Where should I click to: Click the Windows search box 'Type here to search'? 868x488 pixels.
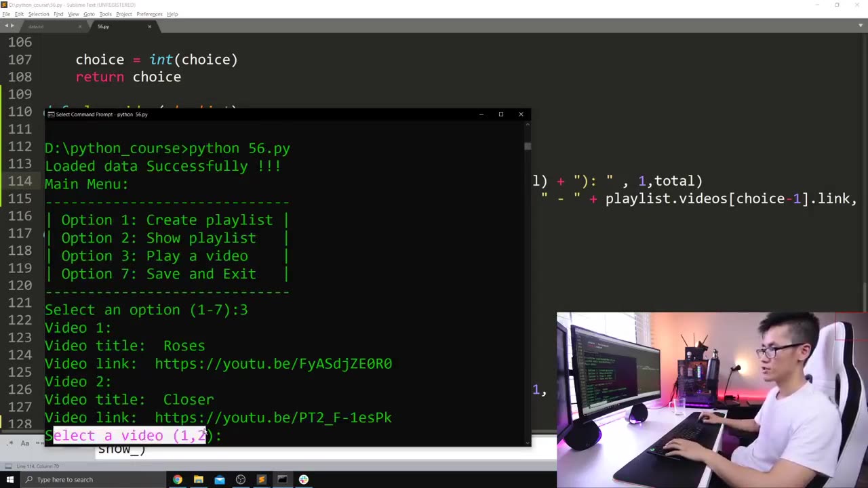[95, 479]
